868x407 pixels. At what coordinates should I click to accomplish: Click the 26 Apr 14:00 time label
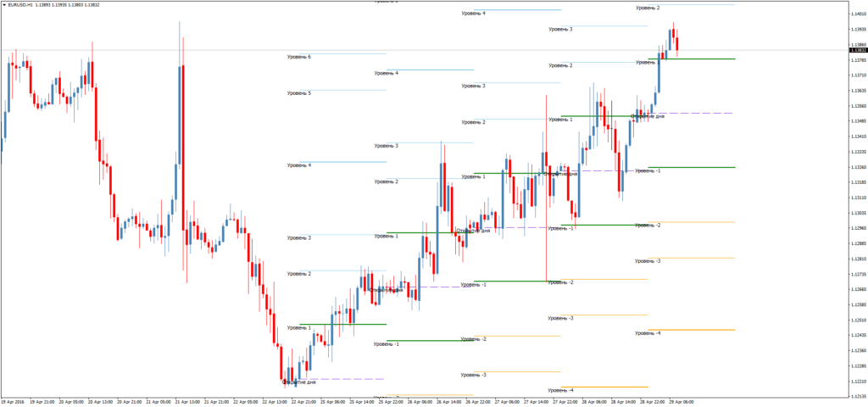[448, 402]
